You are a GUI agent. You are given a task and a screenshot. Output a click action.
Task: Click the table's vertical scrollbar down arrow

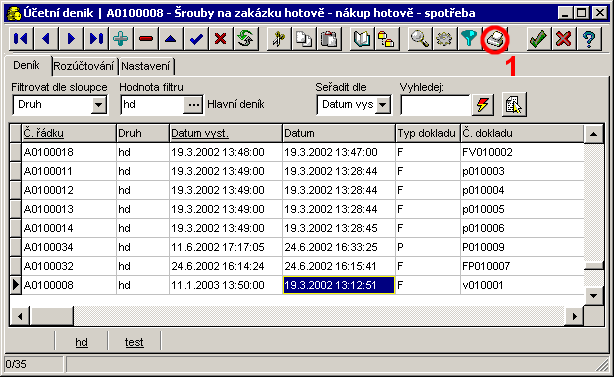click(593, 296)
